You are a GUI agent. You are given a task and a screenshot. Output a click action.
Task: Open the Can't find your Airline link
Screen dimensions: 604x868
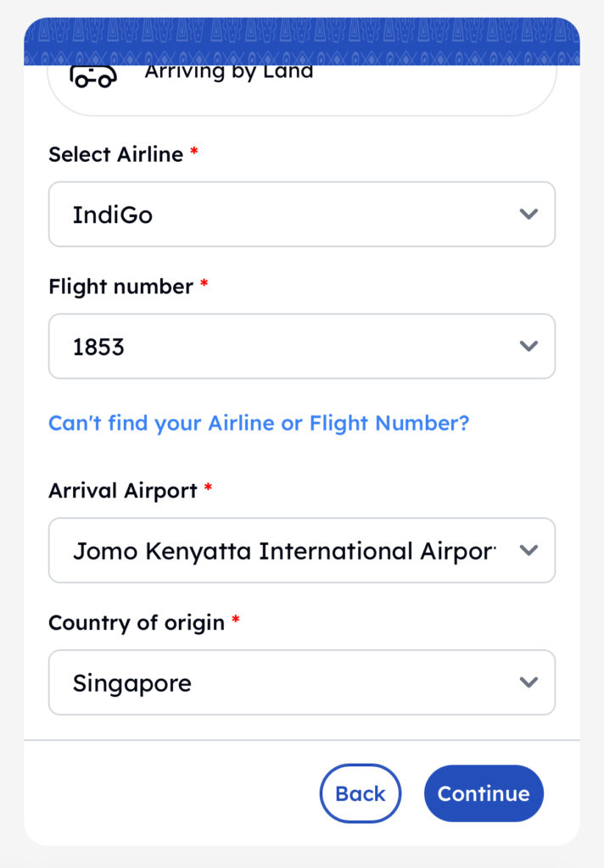259,423
